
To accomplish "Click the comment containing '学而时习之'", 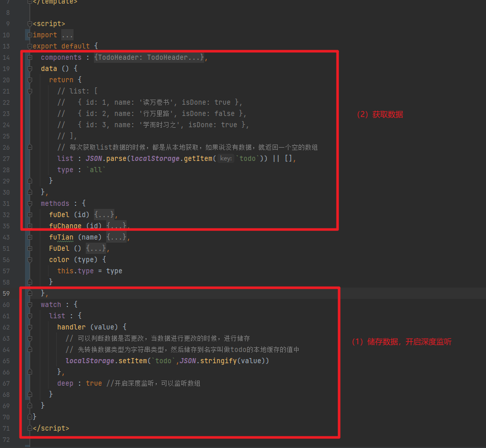I will click(153, 125).
